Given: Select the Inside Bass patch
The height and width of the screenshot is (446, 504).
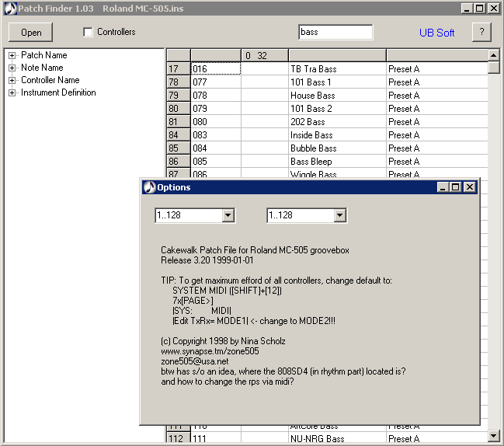Looking at the screenshot, I should [337, 135].
